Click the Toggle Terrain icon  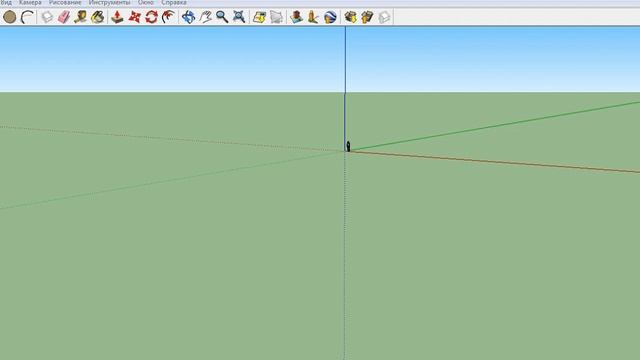point(276,17)
